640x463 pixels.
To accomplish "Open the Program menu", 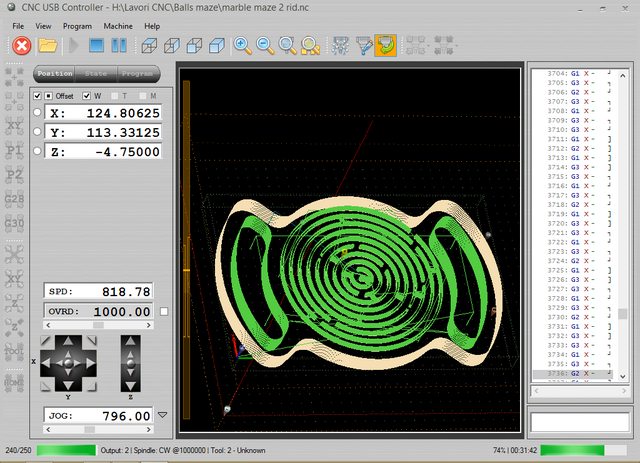I will pyautogui.click(x=77, y=25).
